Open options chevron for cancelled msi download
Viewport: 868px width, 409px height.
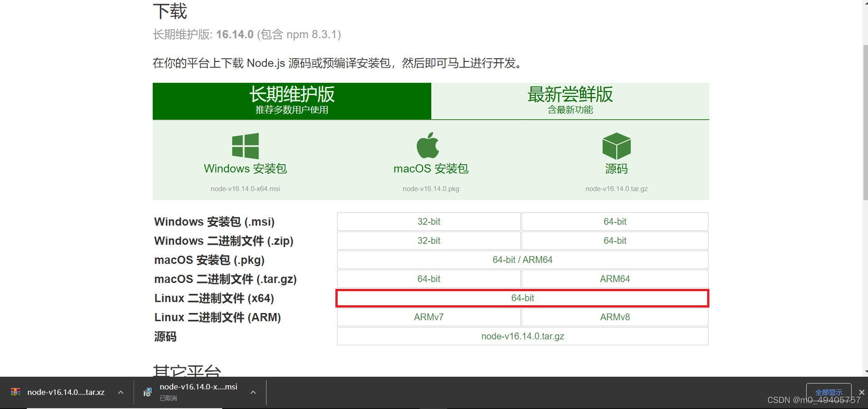coord(253,392)
